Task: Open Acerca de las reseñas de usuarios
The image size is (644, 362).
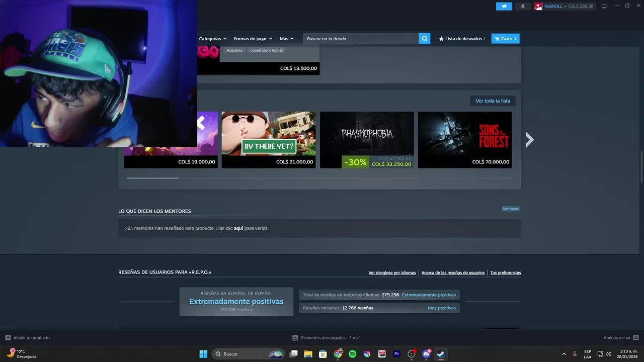Action: coord(453,273)
